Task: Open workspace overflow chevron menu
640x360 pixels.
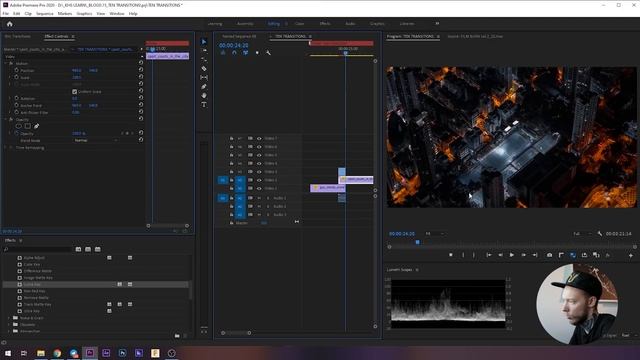Action: tap(437, 24)
